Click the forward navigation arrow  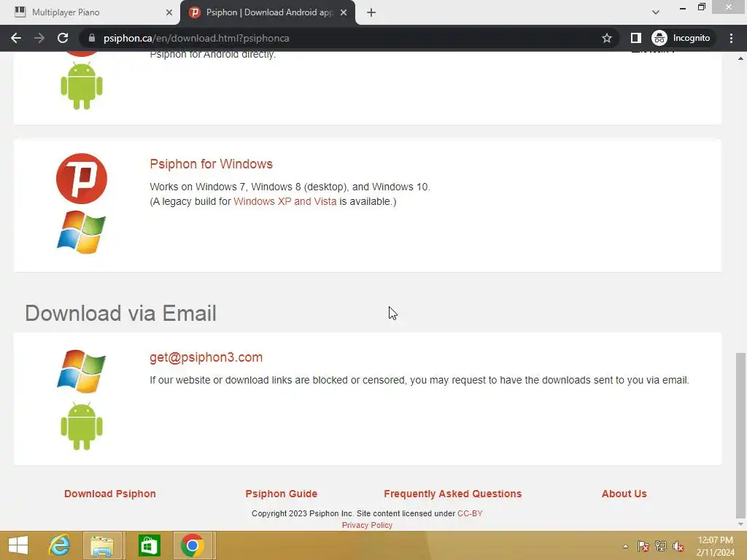39,38
